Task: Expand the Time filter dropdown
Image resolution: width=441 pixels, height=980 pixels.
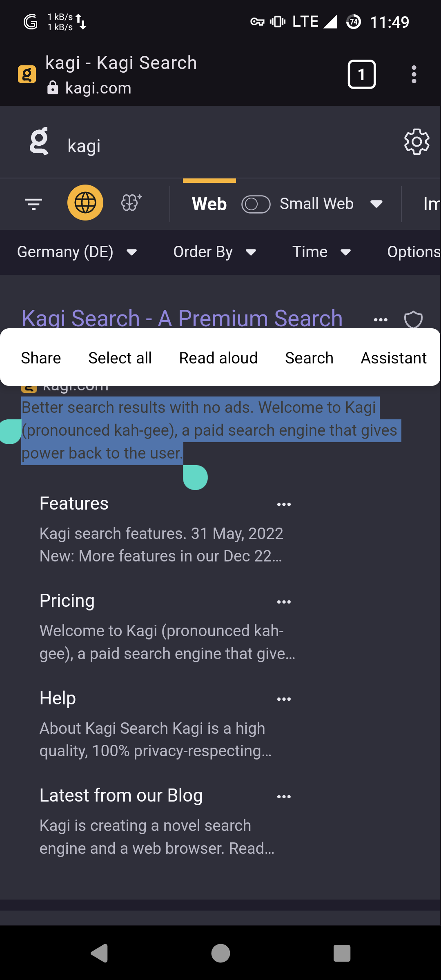Action: (x=322, y=252)
